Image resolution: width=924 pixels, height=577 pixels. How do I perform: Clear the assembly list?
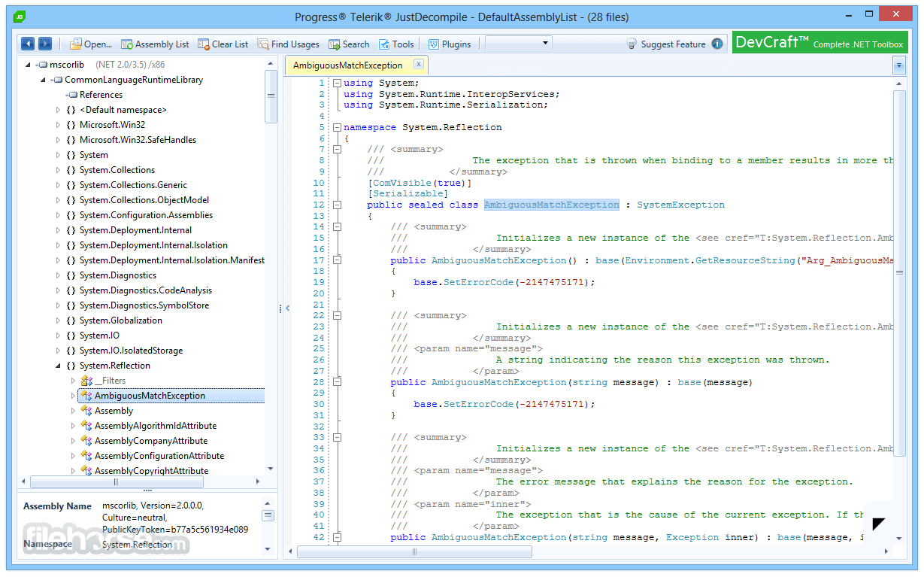(x=223, y=44)
